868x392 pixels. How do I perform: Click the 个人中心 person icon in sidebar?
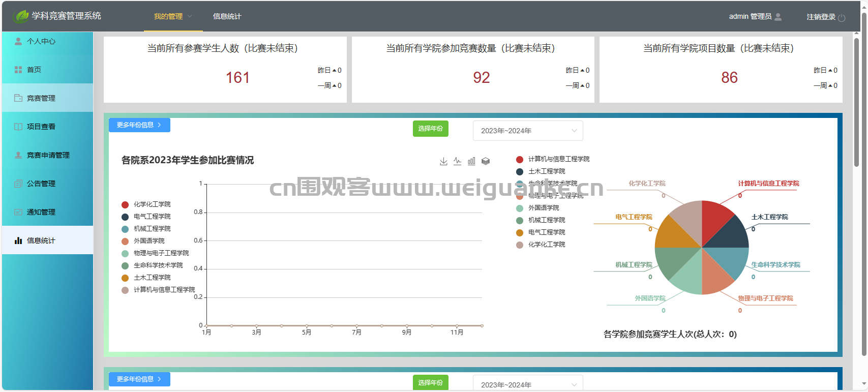18,41
